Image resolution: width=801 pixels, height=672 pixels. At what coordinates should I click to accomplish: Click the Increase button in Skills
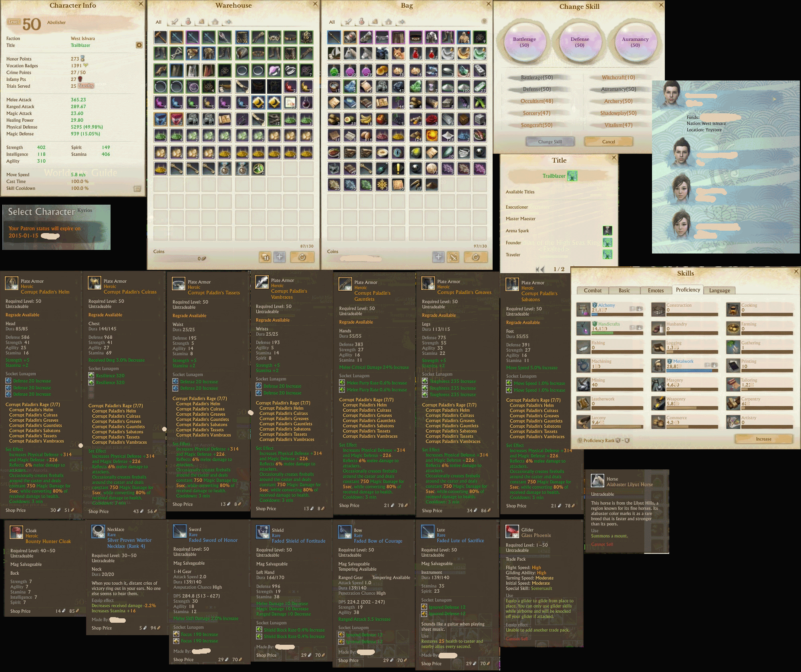coord(763,439)
